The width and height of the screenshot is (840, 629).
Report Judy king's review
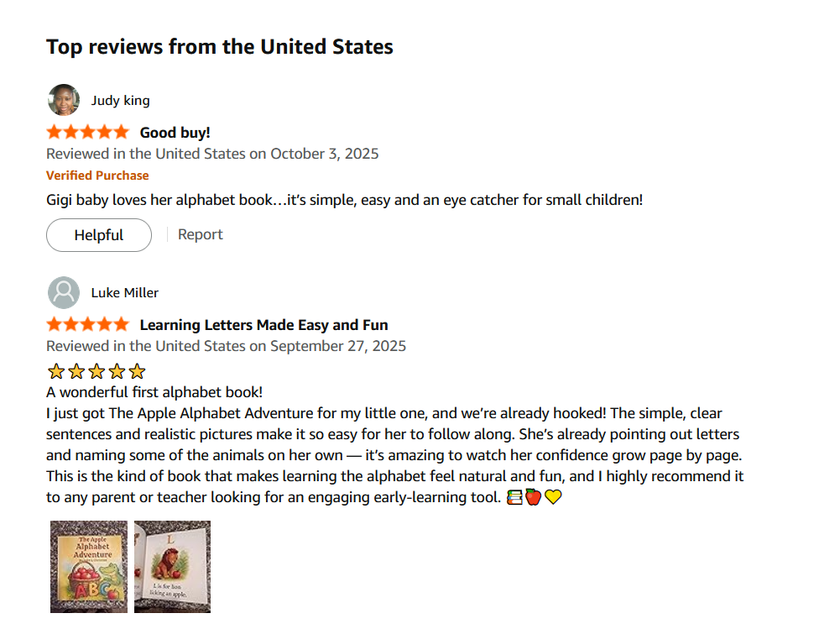201,234
